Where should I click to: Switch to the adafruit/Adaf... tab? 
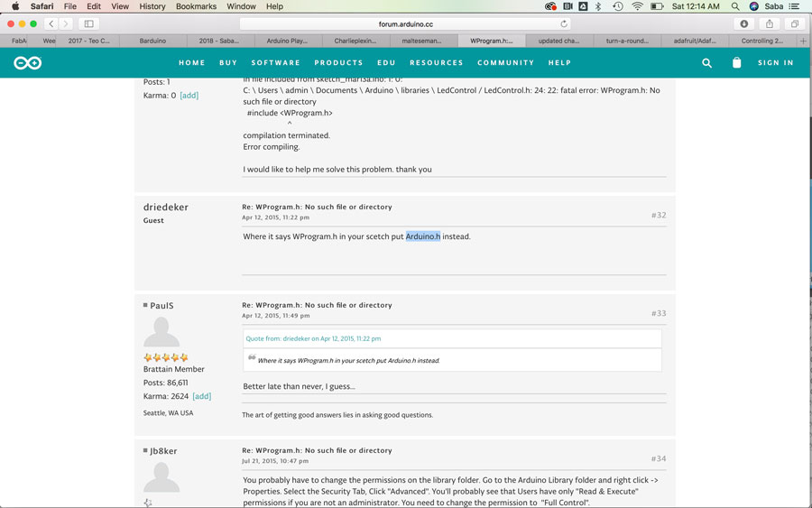point(695,41)
